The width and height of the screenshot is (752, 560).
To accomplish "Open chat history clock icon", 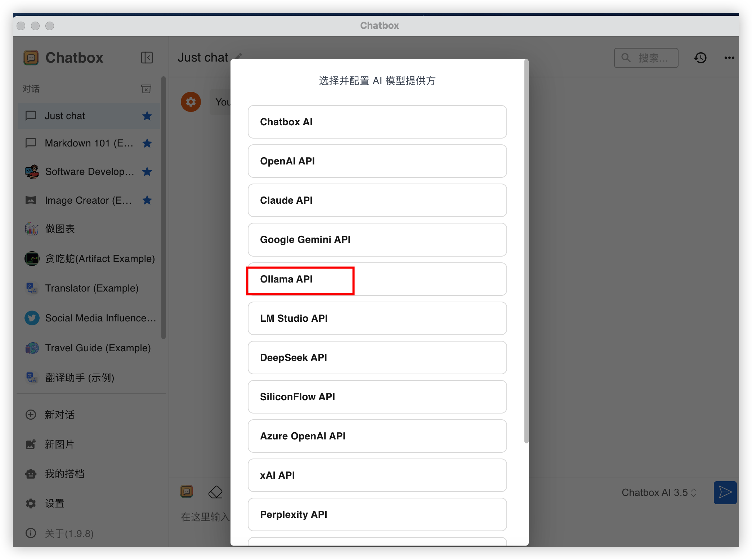I will [x=700, y=58].
